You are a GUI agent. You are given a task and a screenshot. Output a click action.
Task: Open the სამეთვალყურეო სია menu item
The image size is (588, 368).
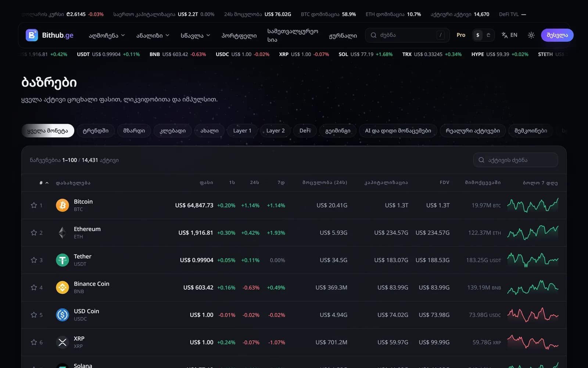[293, 35]
